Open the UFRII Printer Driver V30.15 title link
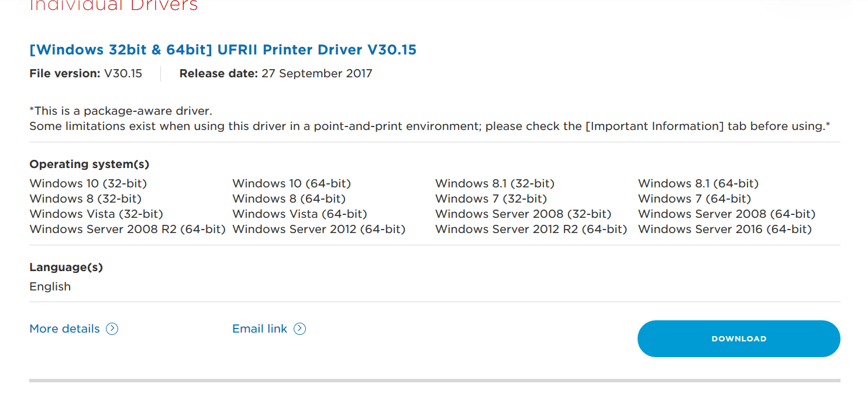868x397 pixels. [223, 50]
